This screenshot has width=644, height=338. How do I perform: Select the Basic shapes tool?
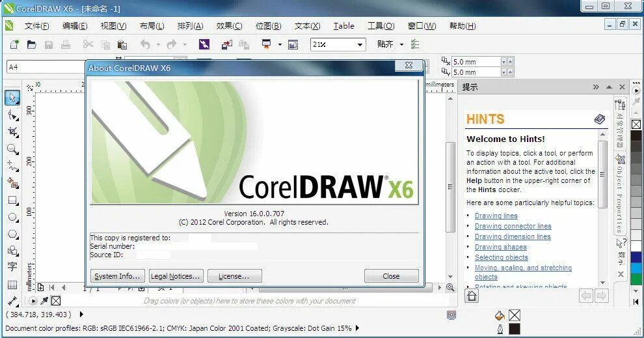point(13,251)
